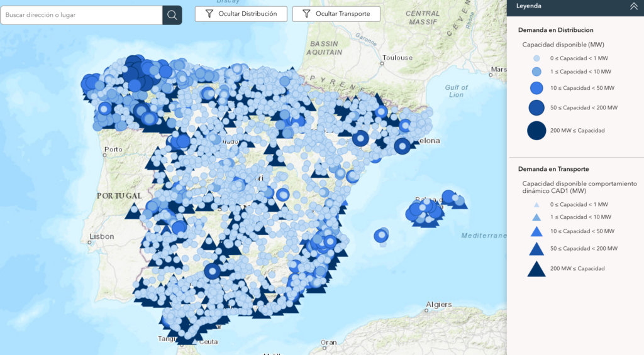Click the Algiers city label on map
The image size is (644, 355).
coord(438,305)
